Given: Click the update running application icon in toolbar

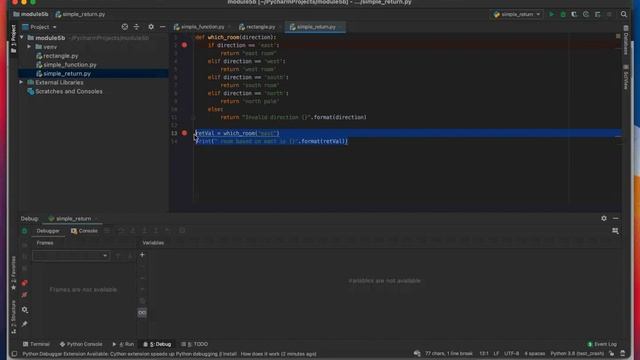Looking at the screenshot, I should coord(597,14).
